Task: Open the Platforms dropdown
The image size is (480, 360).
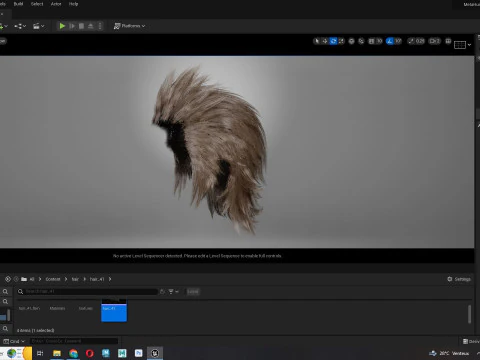Action: [x=129, y=26]
